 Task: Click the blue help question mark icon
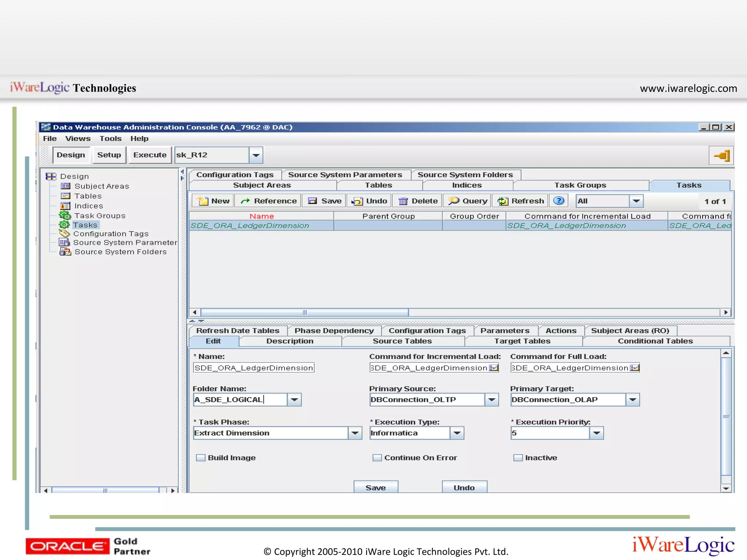[x=558, y=201]
